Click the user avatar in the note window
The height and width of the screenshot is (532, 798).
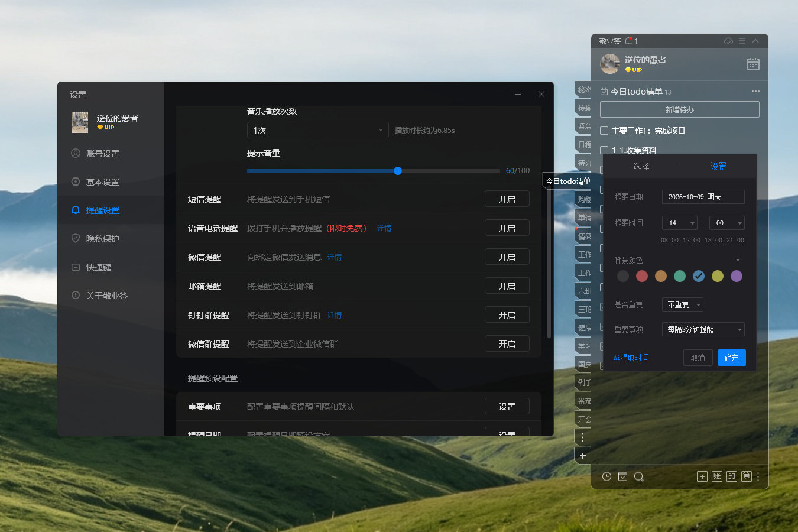tap(610, 64)
